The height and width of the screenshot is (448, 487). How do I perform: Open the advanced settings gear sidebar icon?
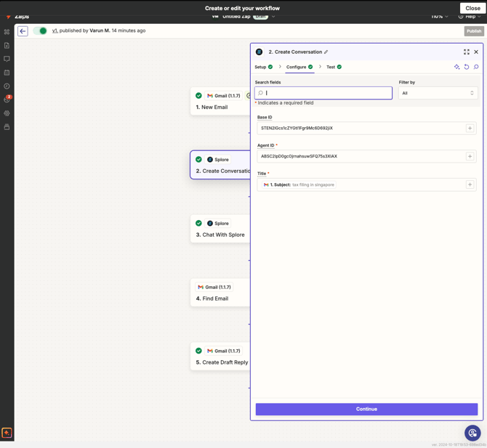(7, 113)
